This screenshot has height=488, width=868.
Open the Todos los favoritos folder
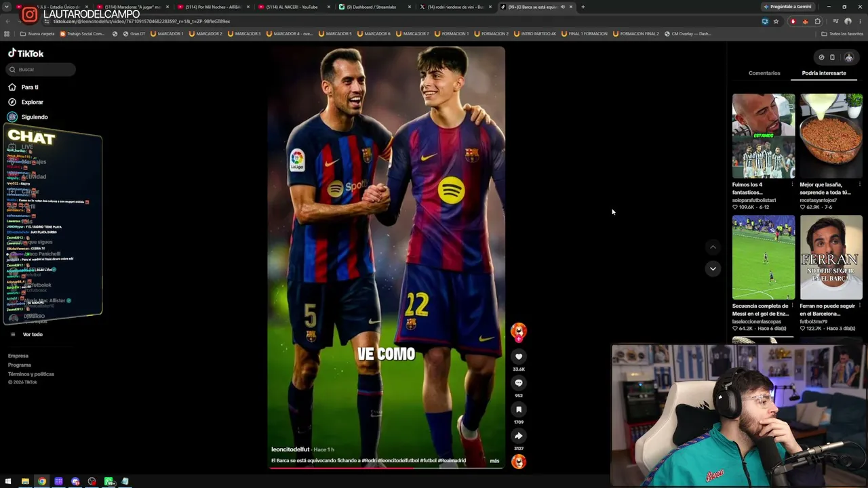coord(842,34)
